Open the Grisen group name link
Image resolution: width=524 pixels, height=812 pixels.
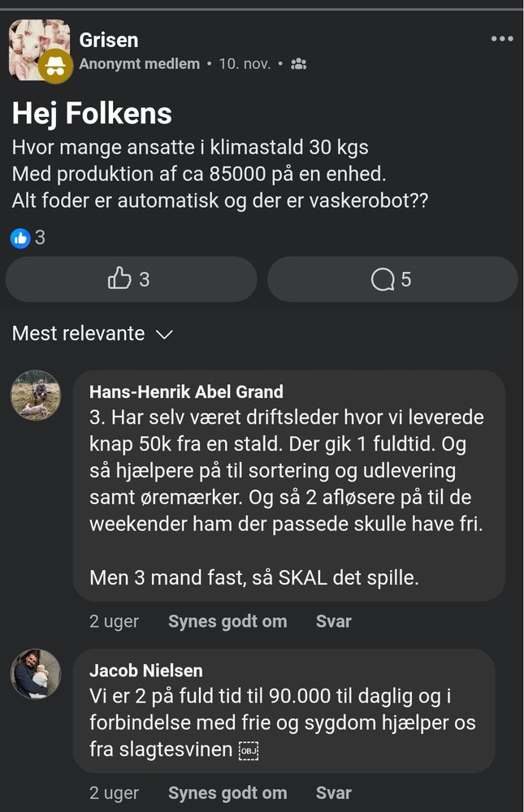(109, 39)
